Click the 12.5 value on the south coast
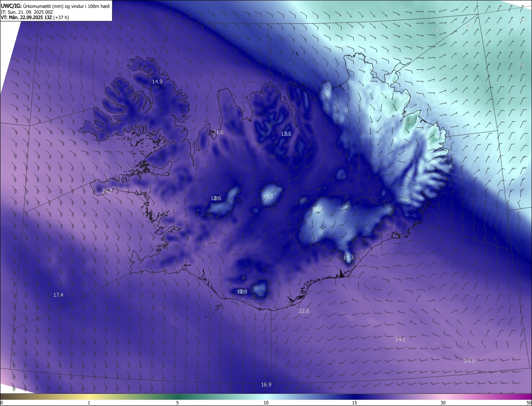 point(242,292)
